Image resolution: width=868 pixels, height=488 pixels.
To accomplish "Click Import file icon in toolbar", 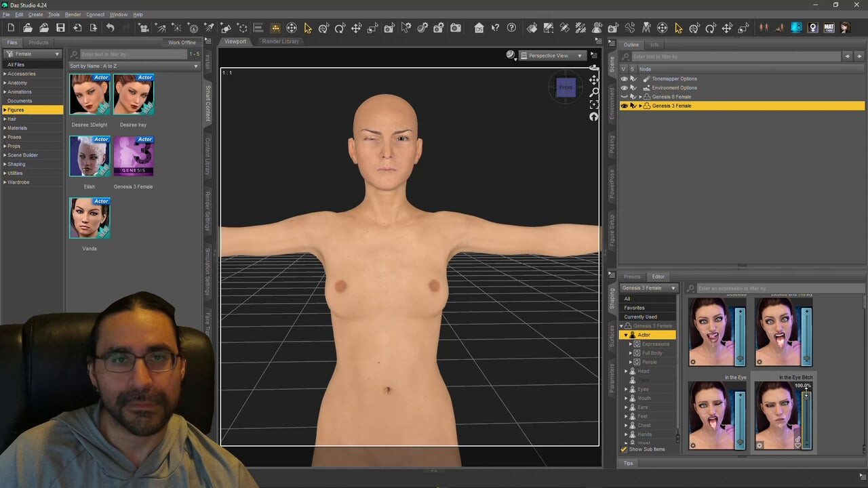I will pyautogui.click(x=77, y=28).
